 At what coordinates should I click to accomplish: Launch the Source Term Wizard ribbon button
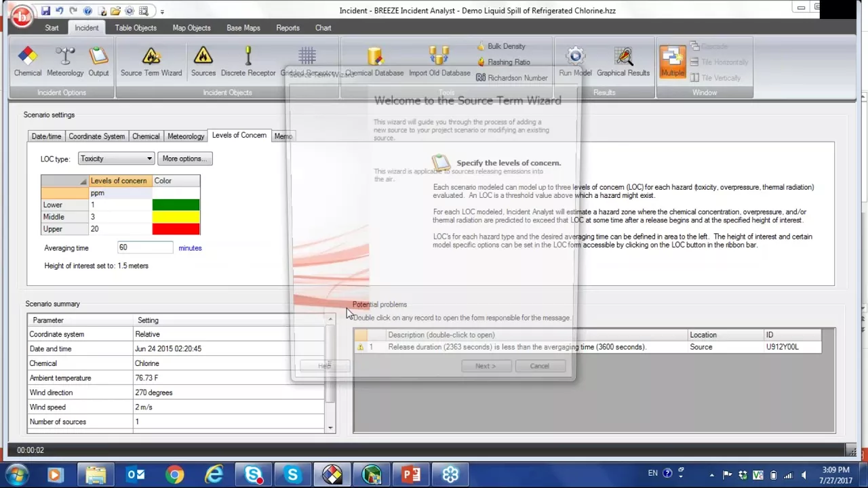click(x=151, y=61)
